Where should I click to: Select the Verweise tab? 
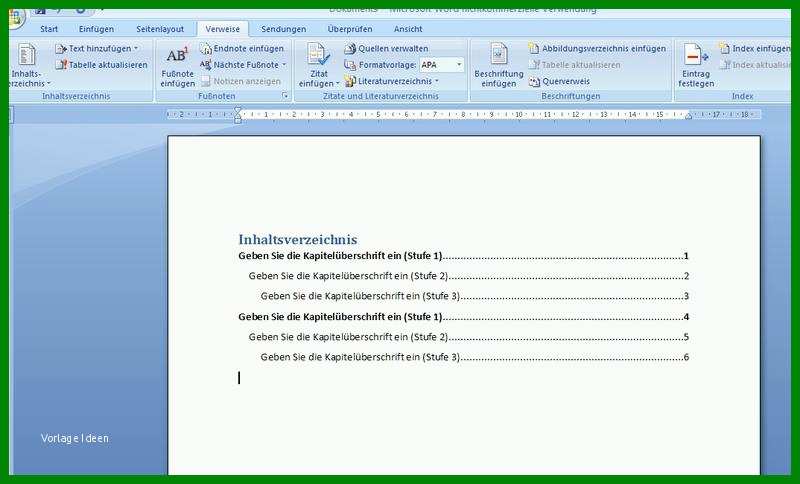tap(222, 29)
